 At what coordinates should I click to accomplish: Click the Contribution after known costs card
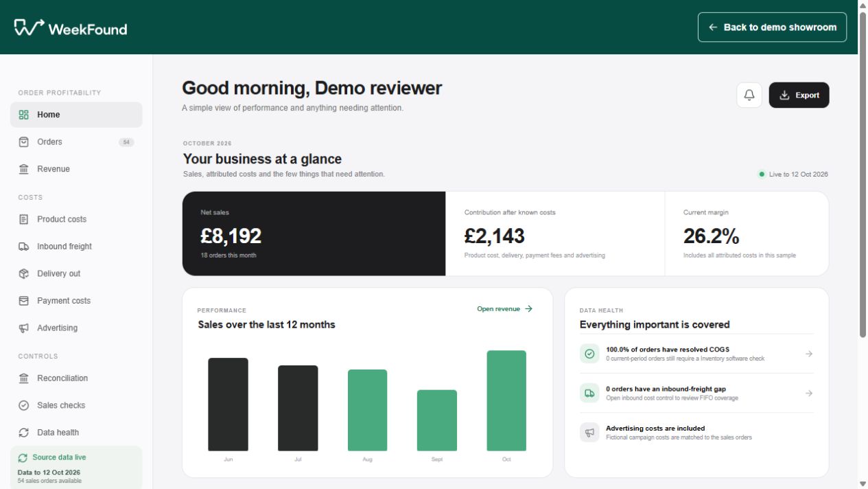point(555,234)
